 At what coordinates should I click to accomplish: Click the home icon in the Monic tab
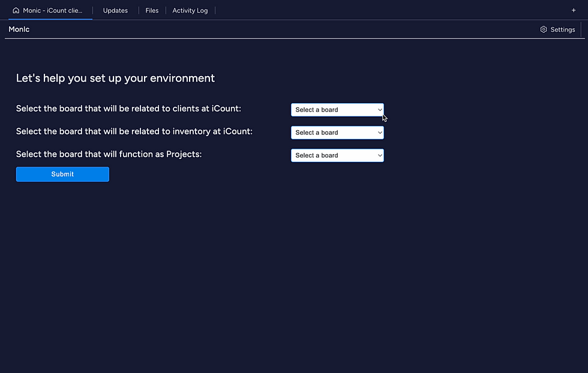tap(16, 11)
